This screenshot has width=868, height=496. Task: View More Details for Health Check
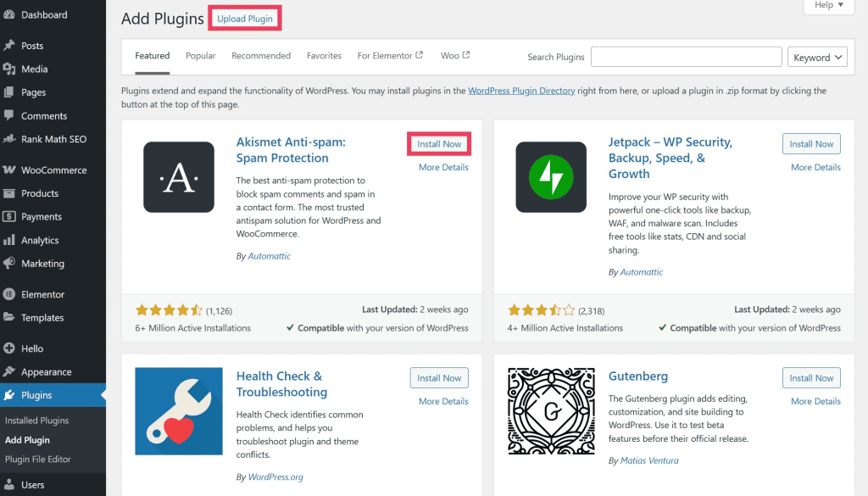[x=443, y=401]
